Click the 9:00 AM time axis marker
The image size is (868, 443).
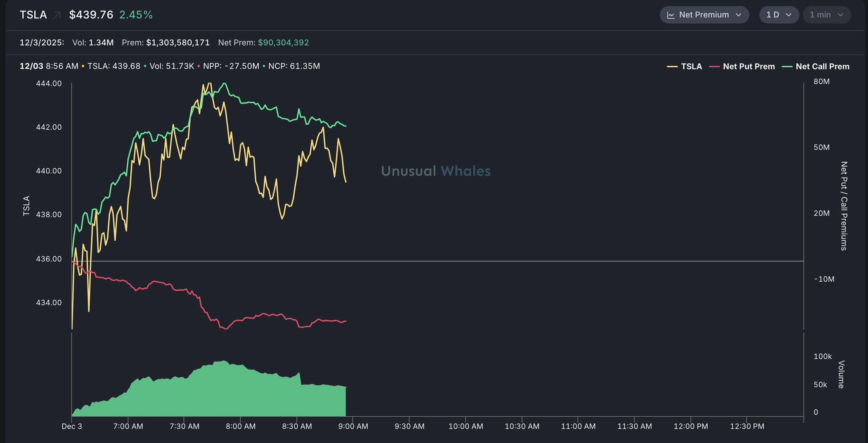click(353, 426)
